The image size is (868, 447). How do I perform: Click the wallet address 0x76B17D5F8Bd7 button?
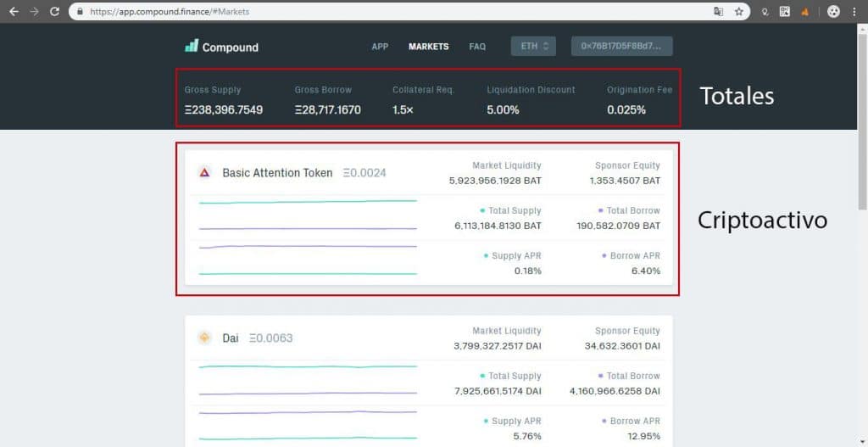(621, 46)
